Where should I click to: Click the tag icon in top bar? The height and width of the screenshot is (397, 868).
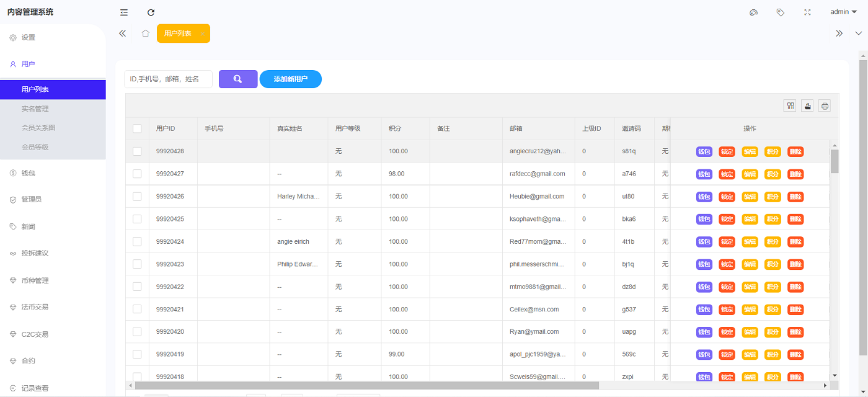(781, 12)
